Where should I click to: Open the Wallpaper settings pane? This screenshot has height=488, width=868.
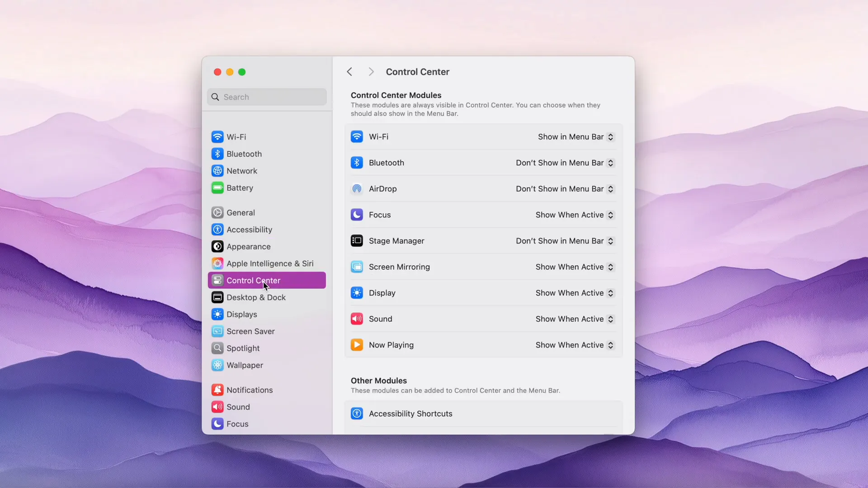coord(267,365)
